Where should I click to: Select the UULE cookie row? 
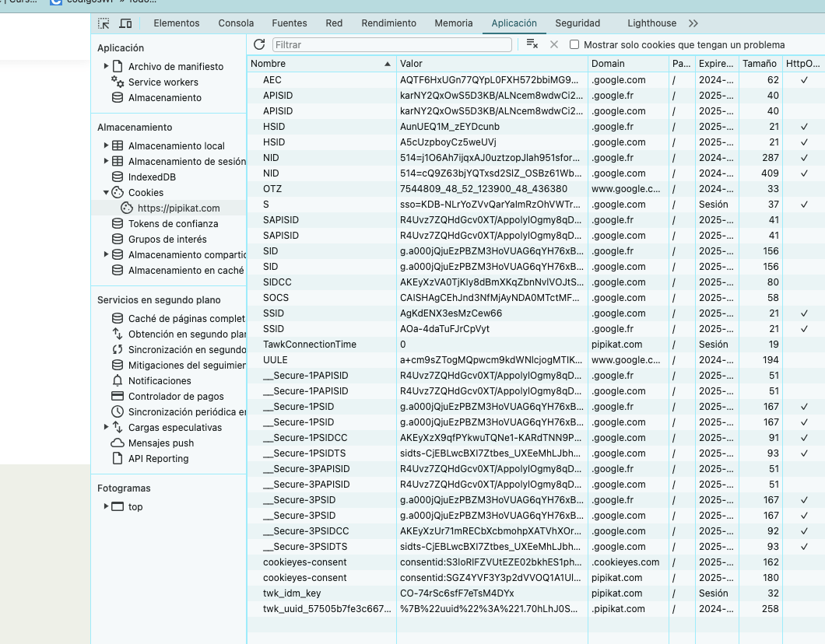click(536, 360)
